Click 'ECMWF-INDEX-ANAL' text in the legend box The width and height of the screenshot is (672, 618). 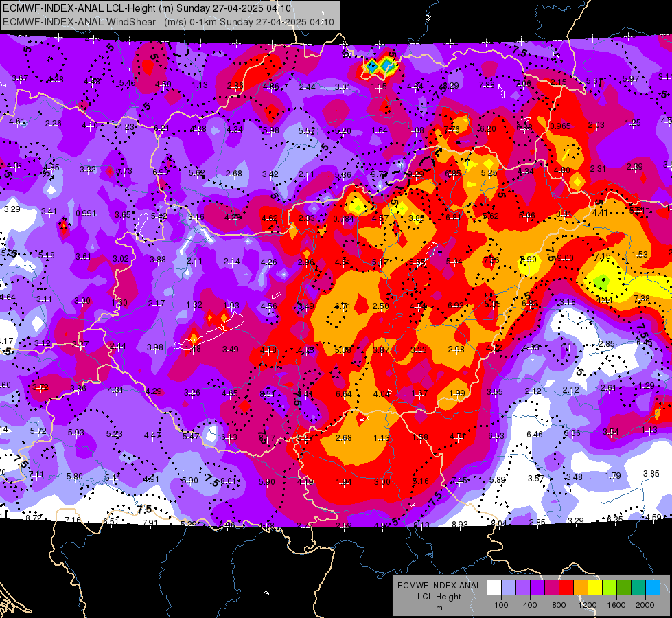tap(439, 586)
